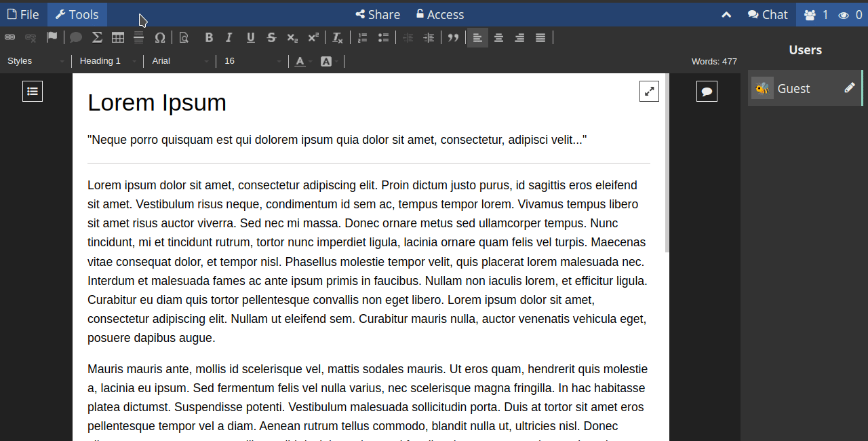Insert a block quote
Viewport: 868px width, 441px height.
pyautogui.click(x=453, y=38)
